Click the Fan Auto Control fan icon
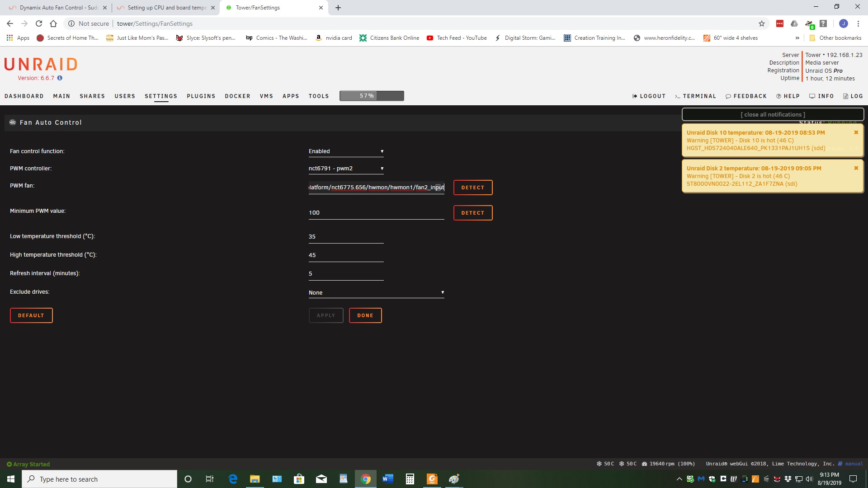868x488 pixels. click(13, 122)
